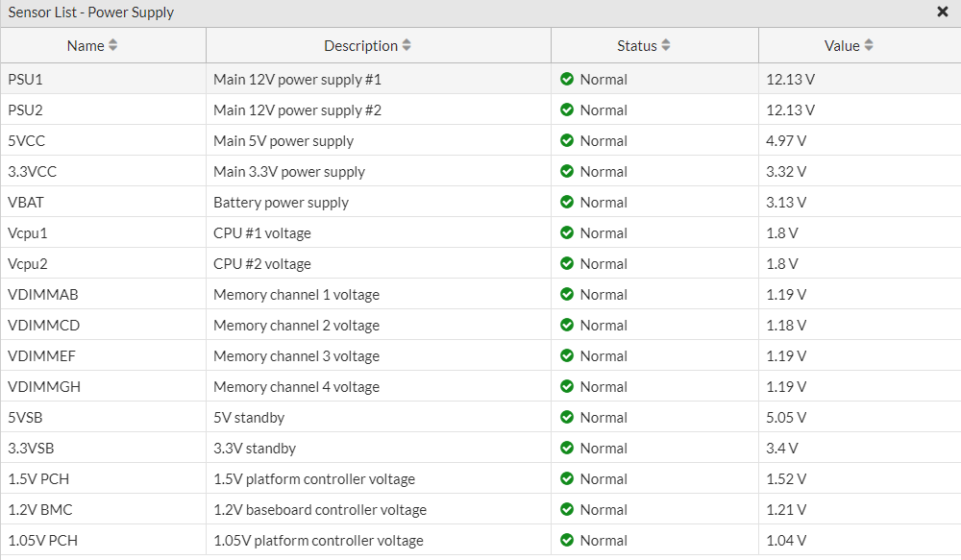Click the Normal status icon for PSU1
The image size is (961, 560).
click(x=567, y=79)
